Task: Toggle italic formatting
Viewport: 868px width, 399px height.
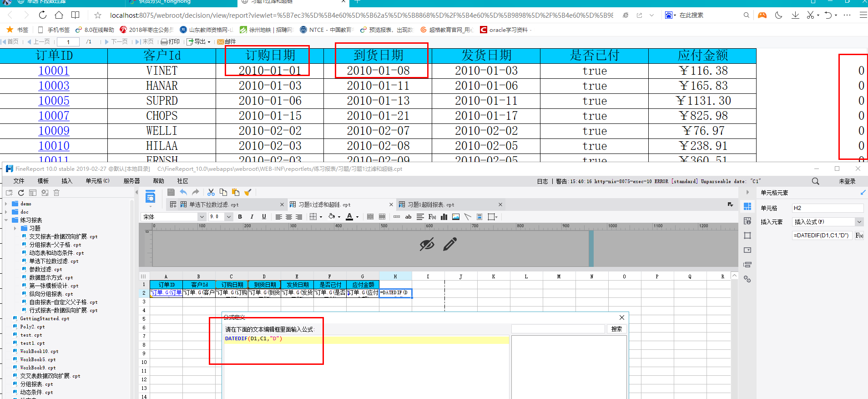Action: tap(252, 217)
